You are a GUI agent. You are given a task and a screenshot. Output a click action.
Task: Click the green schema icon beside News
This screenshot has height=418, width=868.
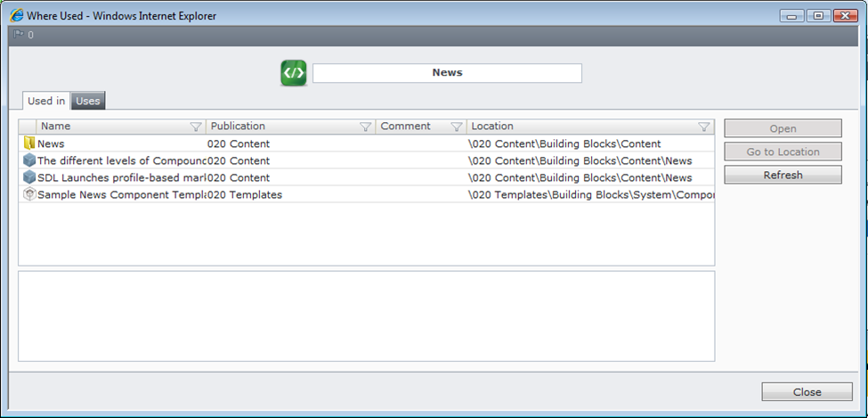(294, 73)
